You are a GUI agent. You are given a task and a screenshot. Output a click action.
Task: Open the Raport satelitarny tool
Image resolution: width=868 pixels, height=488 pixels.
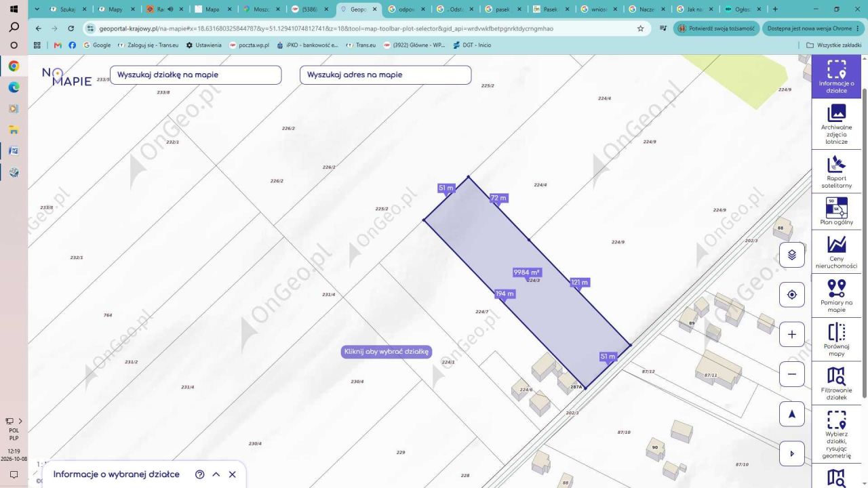tap(836, 171)
